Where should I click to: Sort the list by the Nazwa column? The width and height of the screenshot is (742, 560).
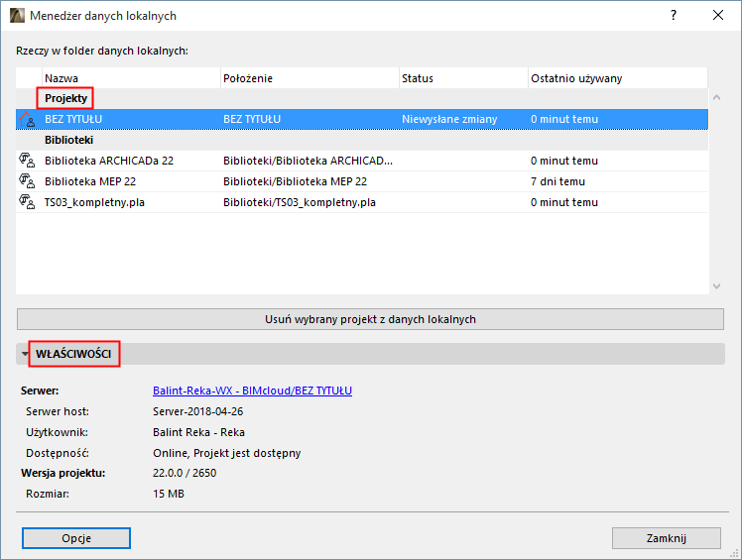coord(131,78)
